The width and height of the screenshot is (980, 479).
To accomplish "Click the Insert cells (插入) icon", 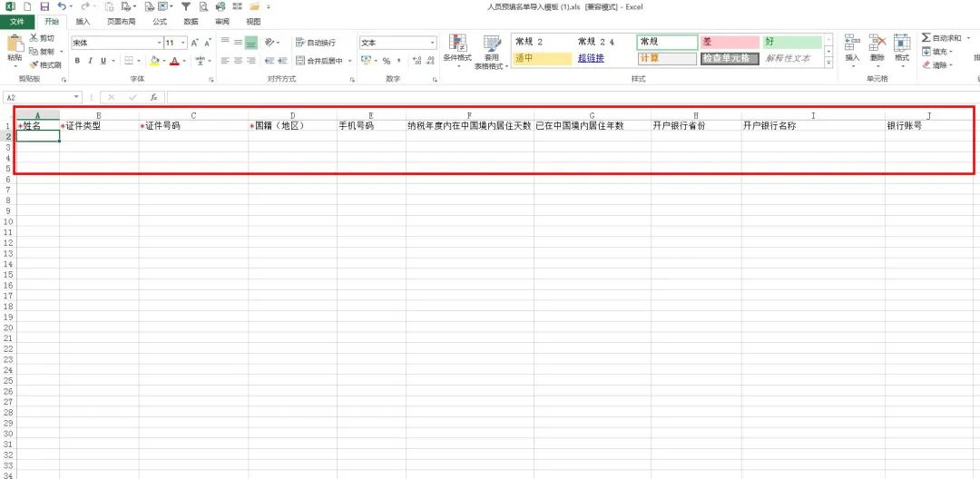I will (x=852, y=47).
